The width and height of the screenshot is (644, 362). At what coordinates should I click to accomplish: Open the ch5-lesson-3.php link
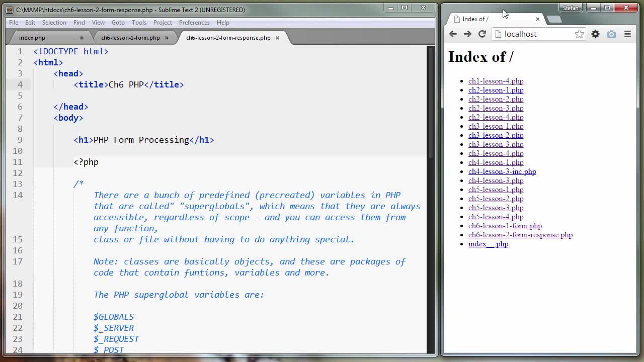496,208
